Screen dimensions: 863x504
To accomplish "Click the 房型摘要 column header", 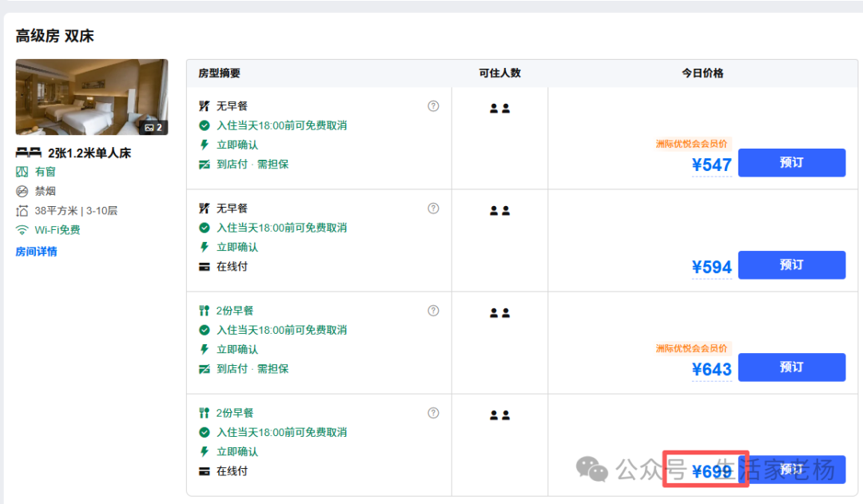I will pyautogui.click(x=219, y=73).
